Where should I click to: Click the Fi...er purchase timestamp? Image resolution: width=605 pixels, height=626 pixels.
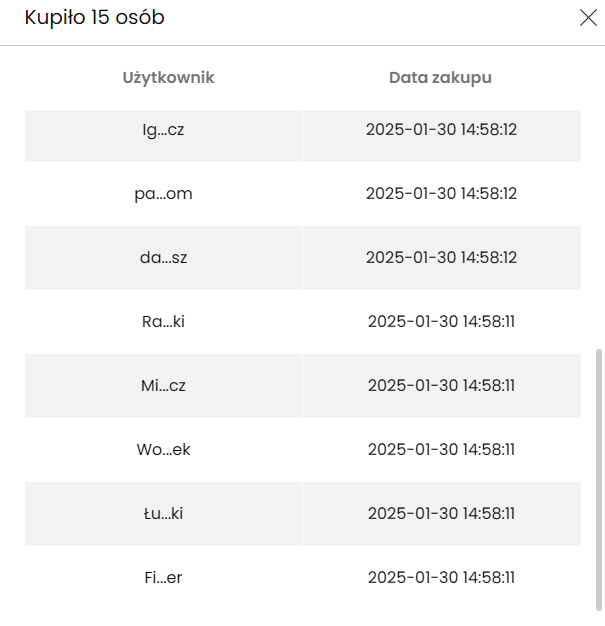pyautogui.click(x=441, y=577)
